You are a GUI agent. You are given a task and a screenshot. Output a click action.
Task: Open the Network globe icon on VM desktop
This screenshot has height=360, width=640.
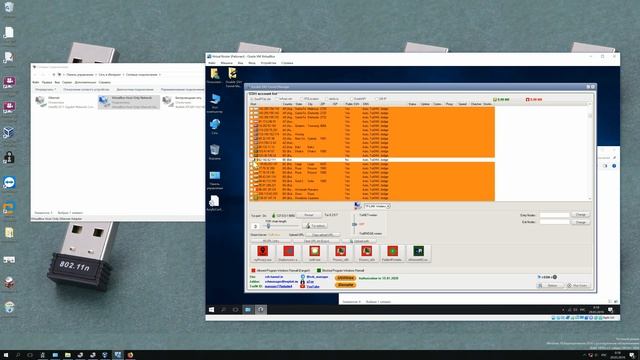click(215, 127)
